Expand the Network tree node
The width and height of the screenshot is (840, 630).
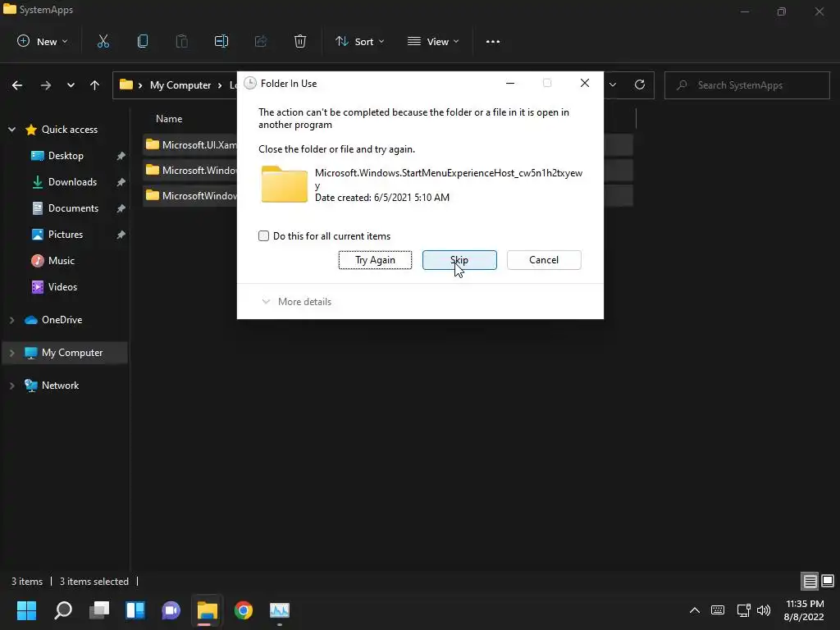(11, 386)
